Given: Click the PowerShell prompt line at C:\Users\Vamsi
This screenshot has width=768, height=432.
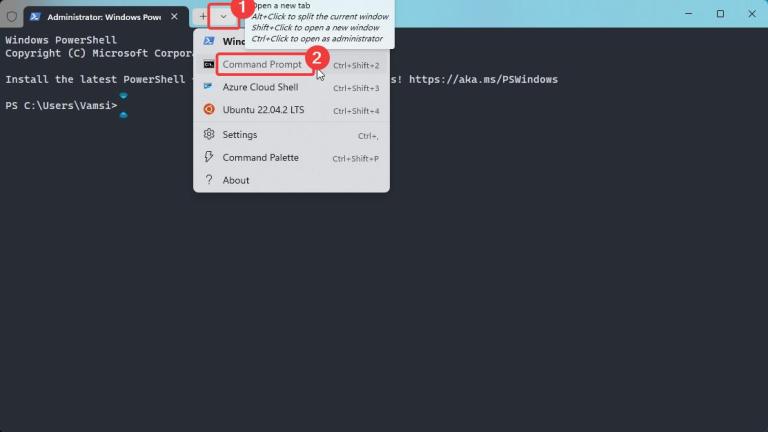Looking at the screenshot, I should tap(61, 106).
